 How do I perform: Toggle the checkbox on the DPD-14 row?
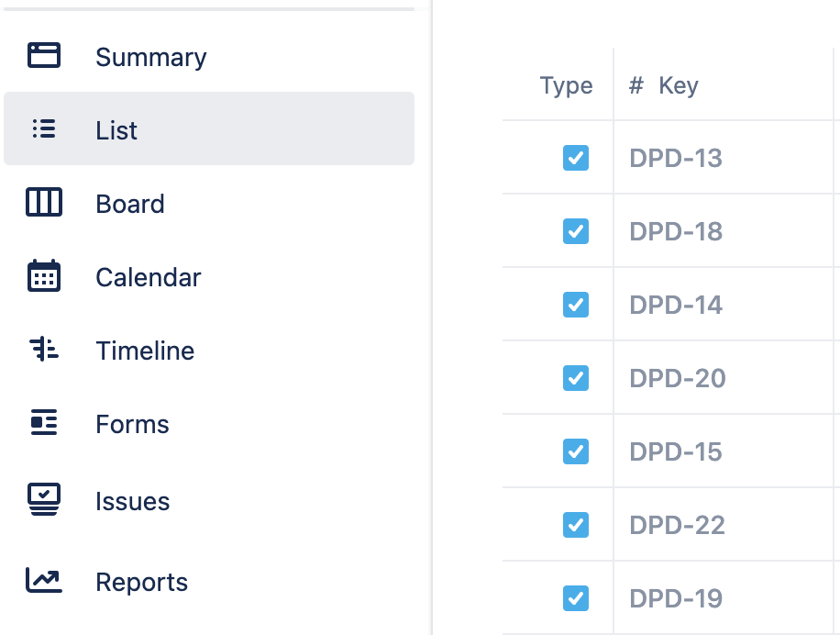575,305
